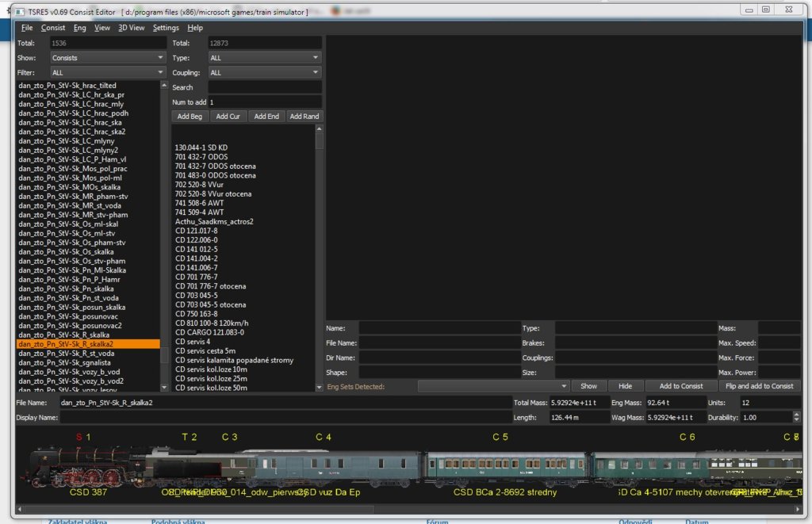This screenshot has height=524, width=812.
Task: Select consist dan_zto_Pn_StV-Sk_Os_skalka
Action: (x=66, y=252)
